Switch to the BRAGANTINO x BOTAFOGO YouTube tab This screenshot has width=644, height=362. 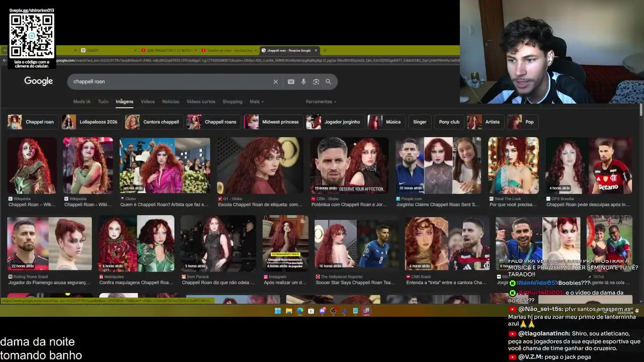coord(169,50)
